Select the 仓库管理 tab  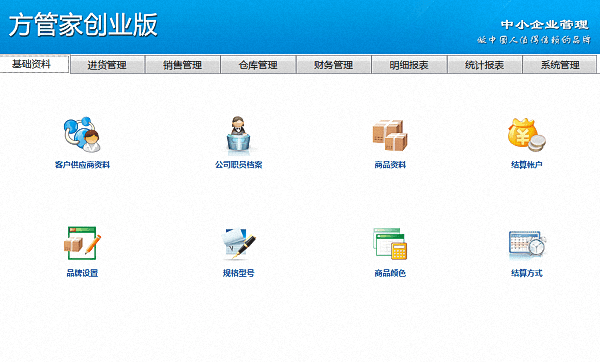(x=258, y=65)
